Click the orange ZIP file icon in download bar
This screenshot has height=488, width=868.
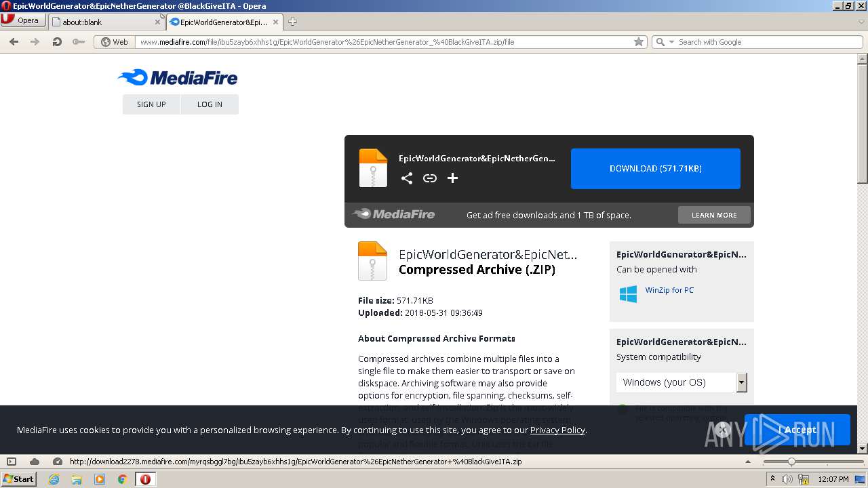pos(373,168)
